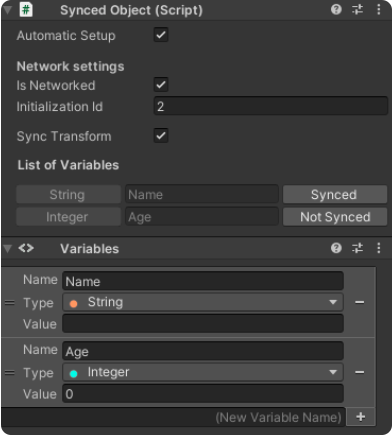Click the New Variable Name field
392x435 pixels.
(173, 417)
